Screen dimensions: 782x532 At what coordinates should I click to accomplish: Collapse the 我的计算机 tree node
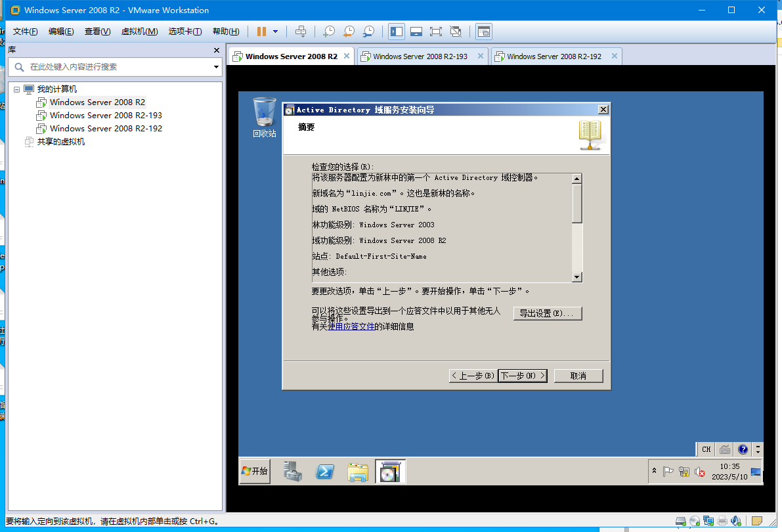pos(16,89)
